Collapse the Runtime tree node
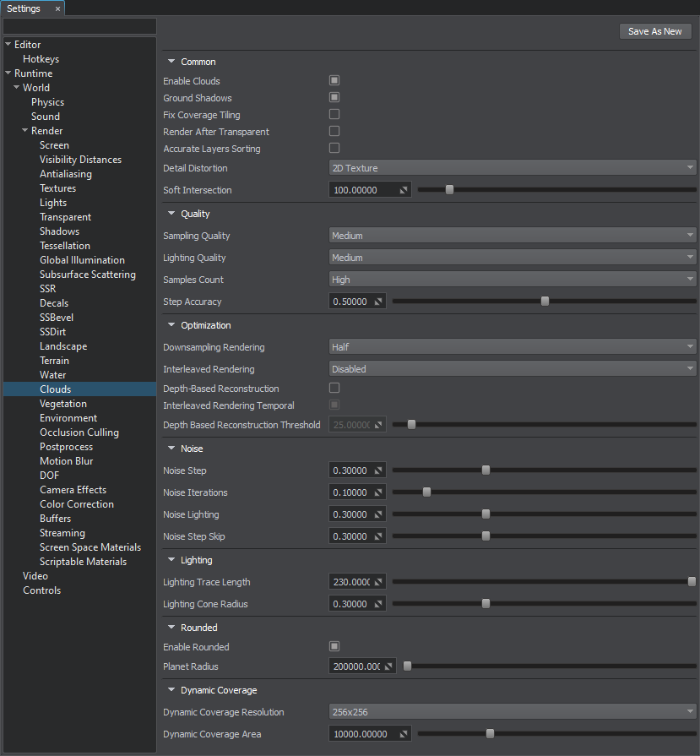Image resolution: width=700 pixels, height=756 pixels. 8,73
